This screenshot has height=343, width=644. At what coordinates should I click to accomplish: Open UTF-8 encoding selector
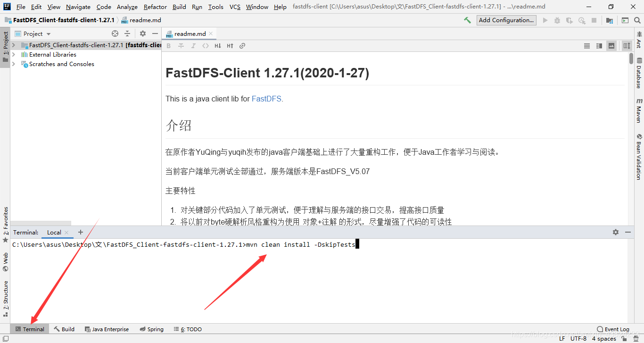tap(578, 338)
